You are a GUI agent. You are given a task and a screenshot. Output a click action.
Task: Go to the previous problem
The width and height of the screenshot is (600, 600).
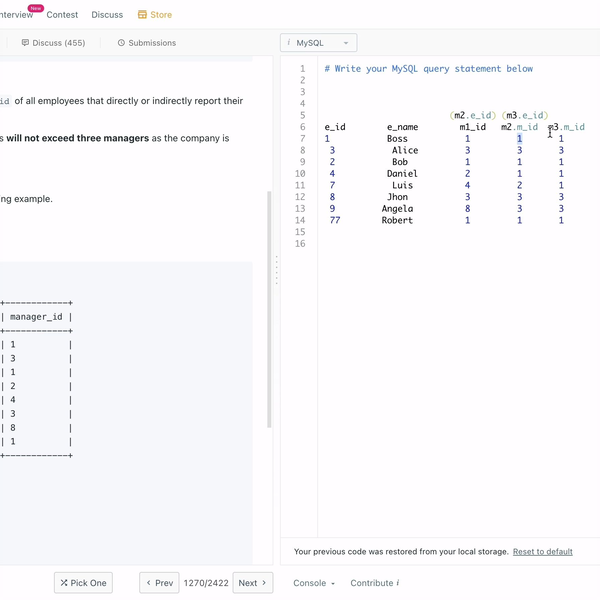pos(159,583)
